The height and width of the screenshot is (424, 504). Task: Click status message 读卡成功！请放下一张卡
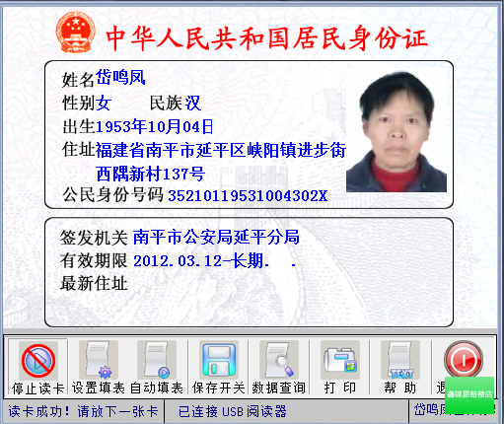83,411
